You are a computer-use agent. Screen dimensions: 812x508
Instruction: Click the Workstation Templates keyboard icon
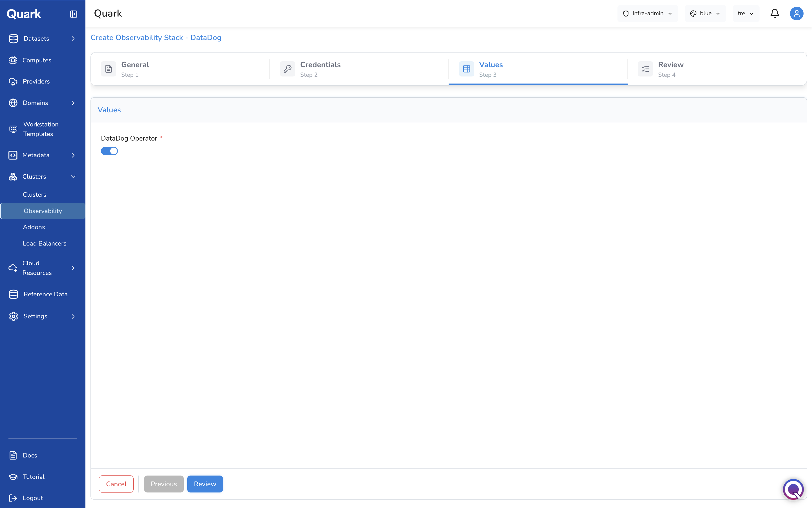click(13, 129)
